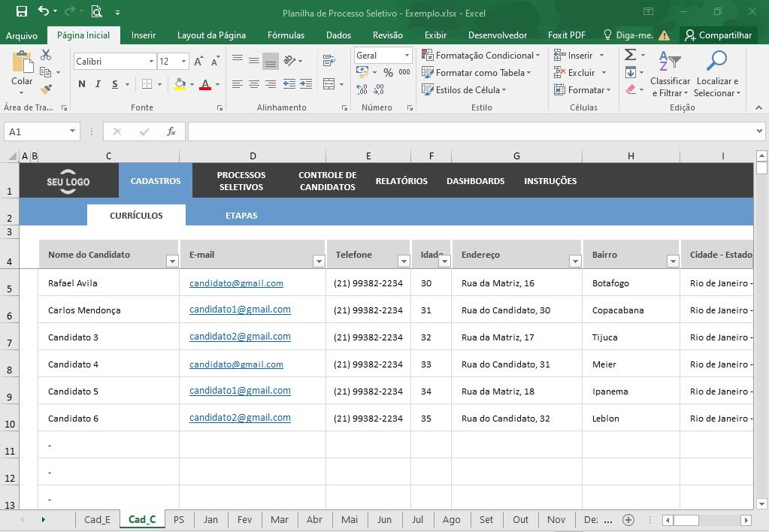Paste using the Colar button

click(22, 71)
